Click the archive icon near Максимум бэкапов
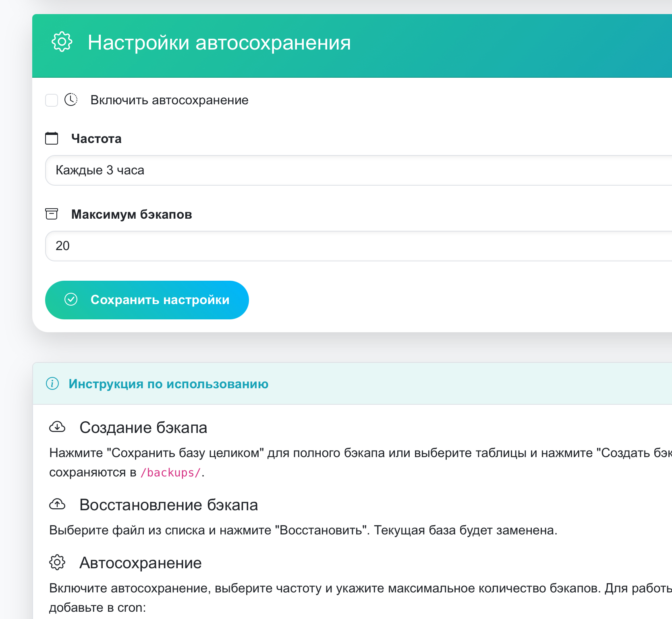672x619 pixels. tap(52, 214)
